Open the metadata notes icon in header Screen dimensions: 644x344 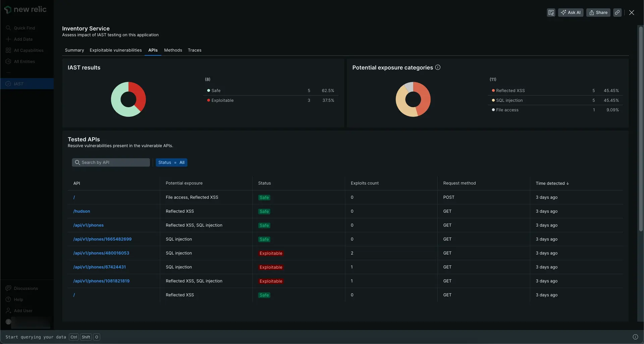click(x=551, y=12)
